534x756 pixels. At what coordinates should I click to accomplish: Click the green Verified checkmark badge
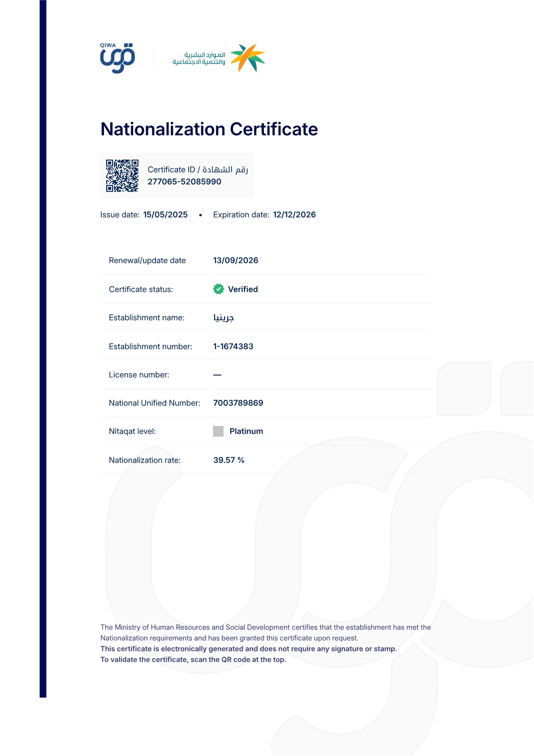click(219, 289)
